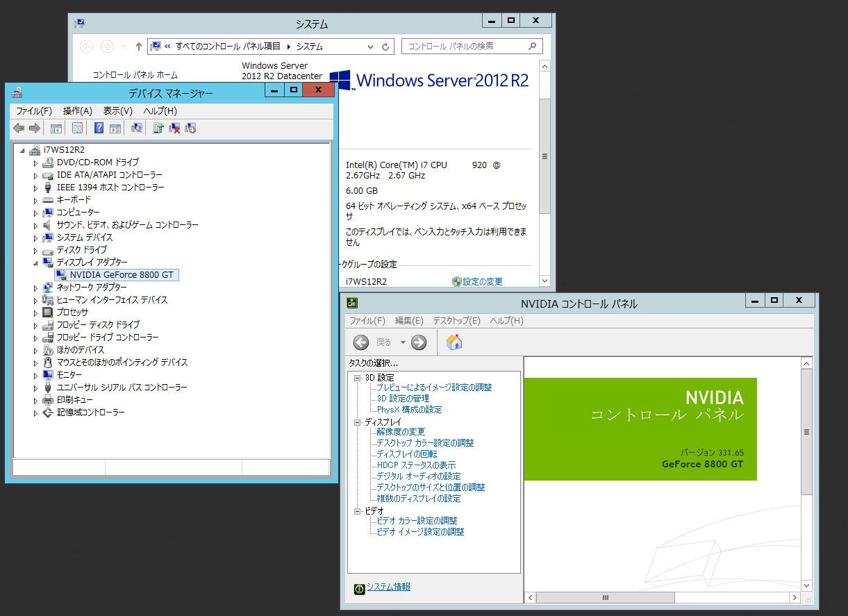Open 3D 設定の管理 link

click(x=403, y=399)
